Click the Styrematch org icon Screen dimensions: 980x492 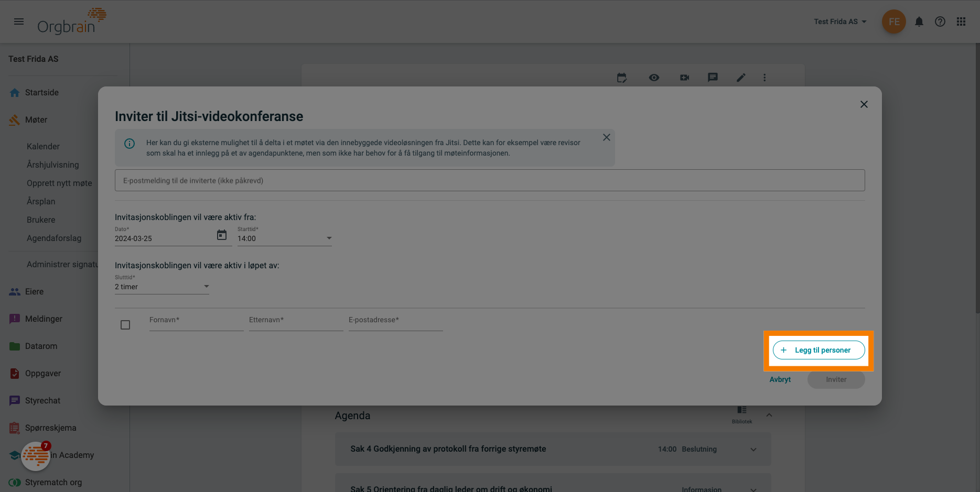tap(15, 483)
